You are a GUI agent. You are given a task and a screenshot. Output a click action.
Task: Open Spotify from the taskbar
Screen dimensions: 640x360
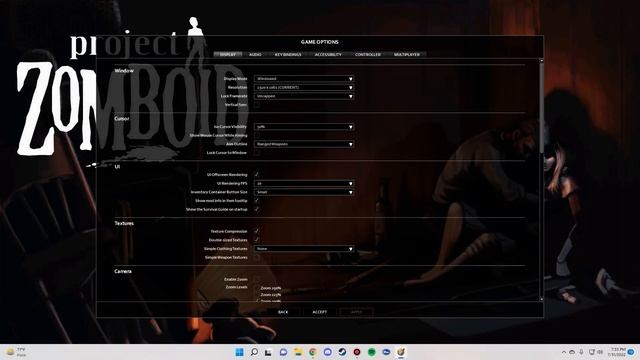tap(371, 352)
